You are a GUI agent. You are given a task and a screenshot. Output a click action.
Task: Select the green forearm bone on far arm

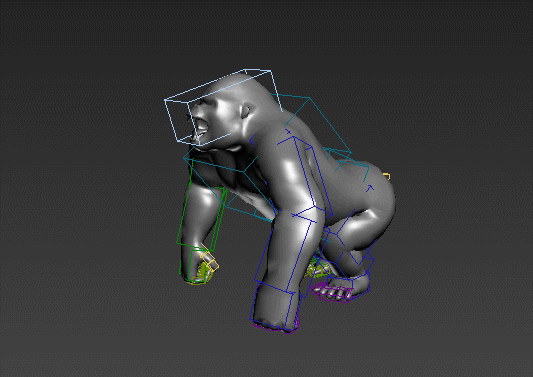pos(201,218)
